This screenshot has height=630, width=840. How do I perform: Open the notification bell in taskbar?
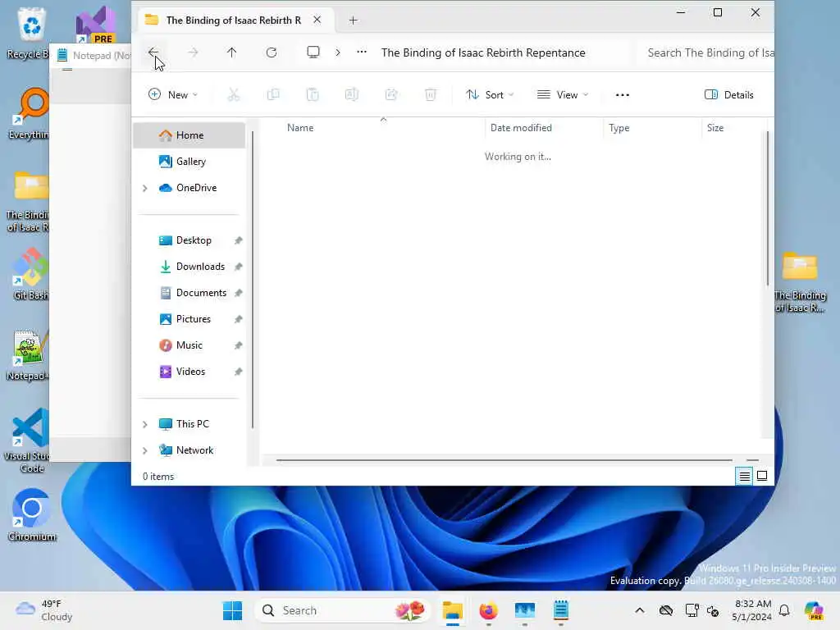(784, 610)
